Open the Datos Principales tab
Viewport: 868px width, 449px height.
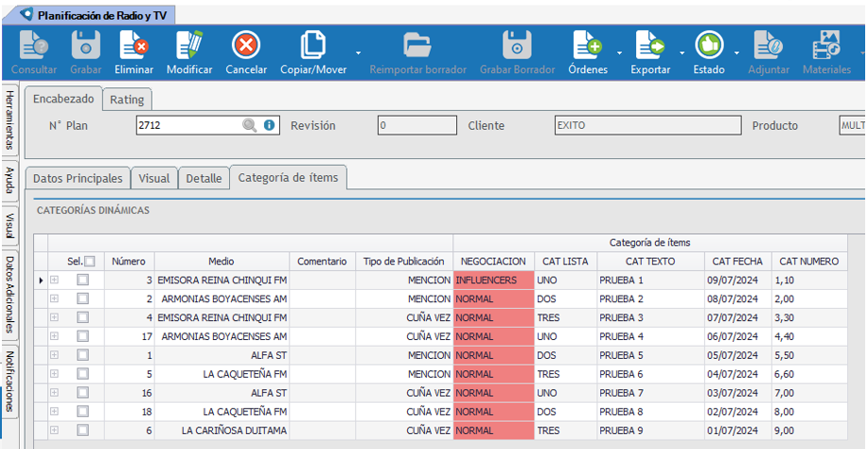(78, 178)
